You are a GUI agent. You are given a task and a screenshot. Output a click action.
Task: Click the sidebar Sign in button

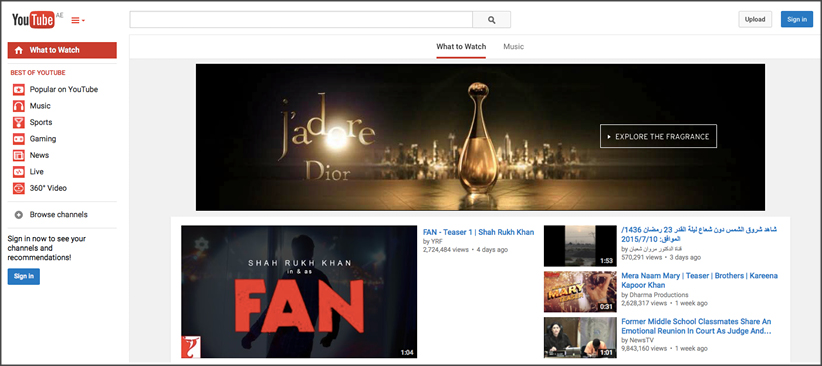point(24,276)
